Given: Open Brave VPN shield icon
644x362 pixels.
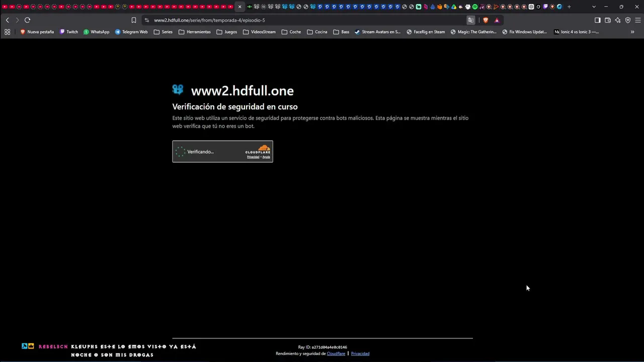Looking at the screenshot, I should 628,20.
